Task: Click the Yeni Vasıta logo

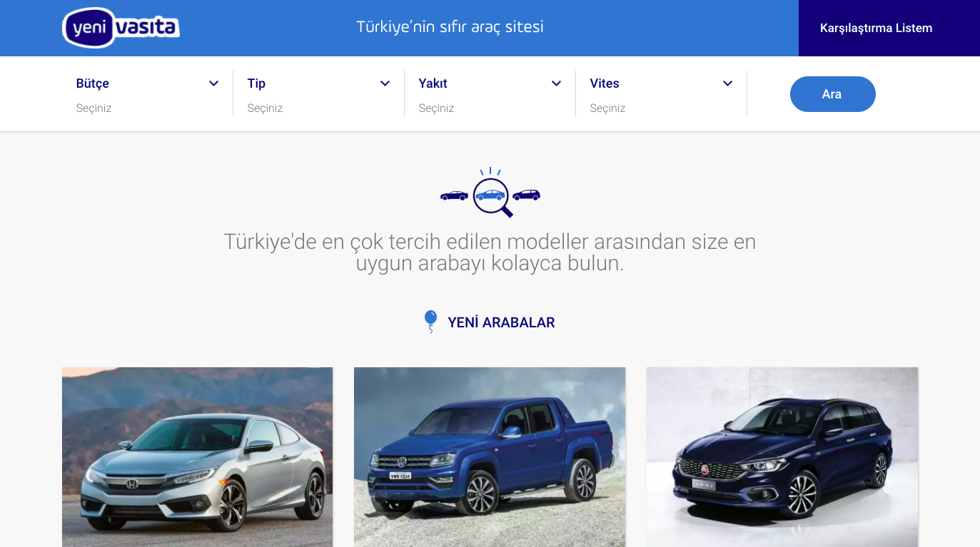Action: tap(121, 28)
